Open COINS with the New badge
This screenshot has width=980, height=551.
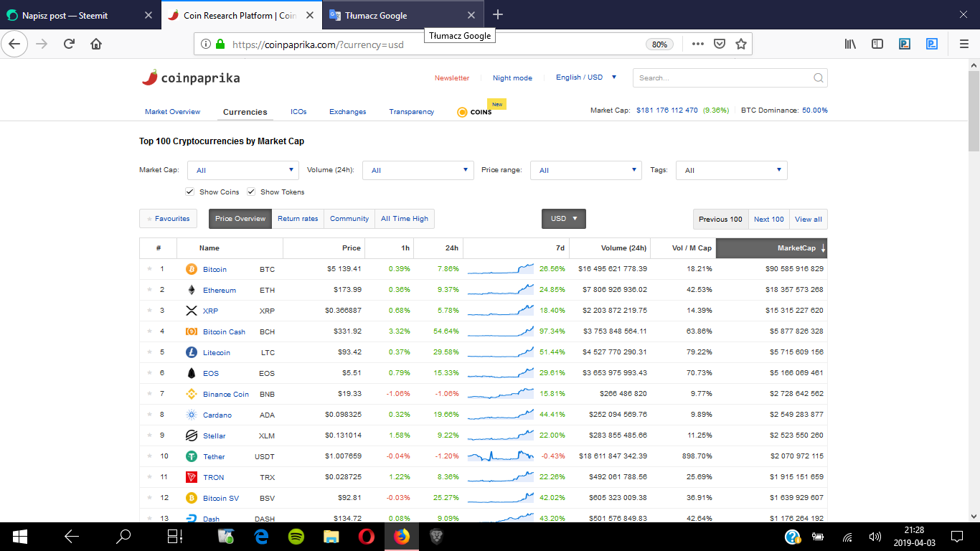(x=475, y=111)
